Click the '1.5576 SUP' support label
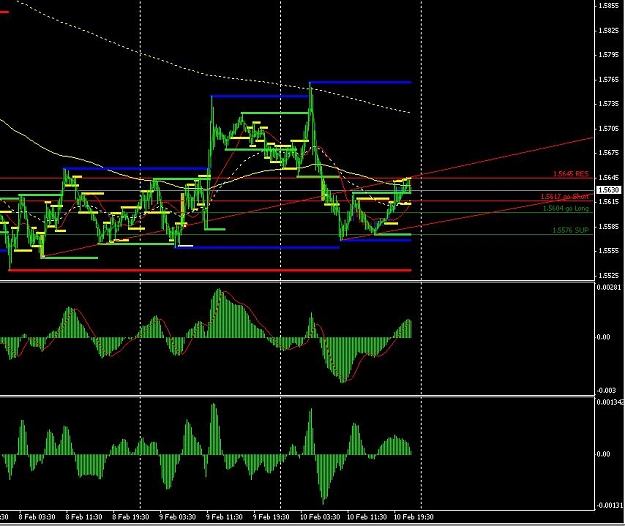625x526 pixels. (x=570, y=230)
